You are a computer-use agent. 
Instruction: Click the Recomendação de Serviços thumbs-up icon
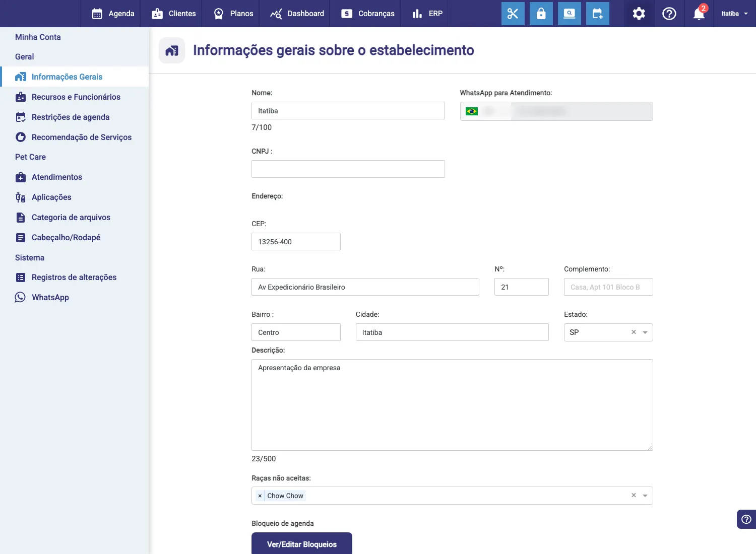[21, 137]
